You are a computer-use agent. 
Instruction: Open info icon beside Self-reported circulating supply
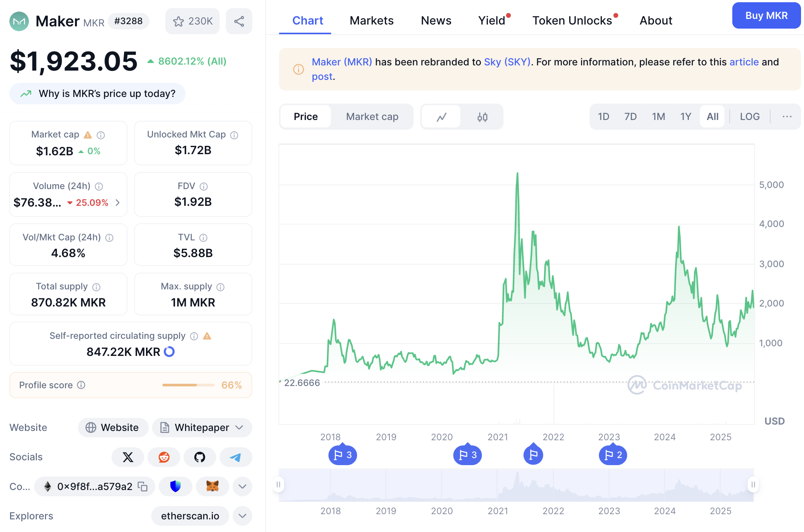194,336
